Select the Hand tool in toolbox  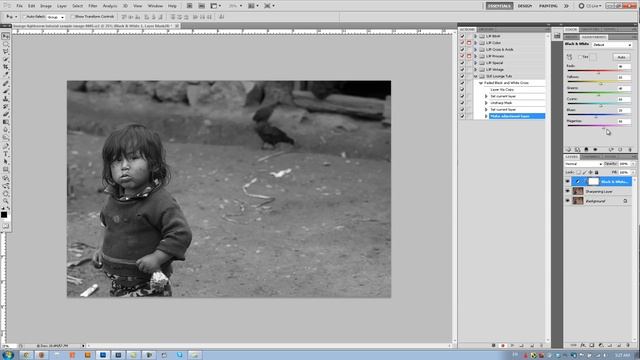pyautogui.click(x=5, y=193)
